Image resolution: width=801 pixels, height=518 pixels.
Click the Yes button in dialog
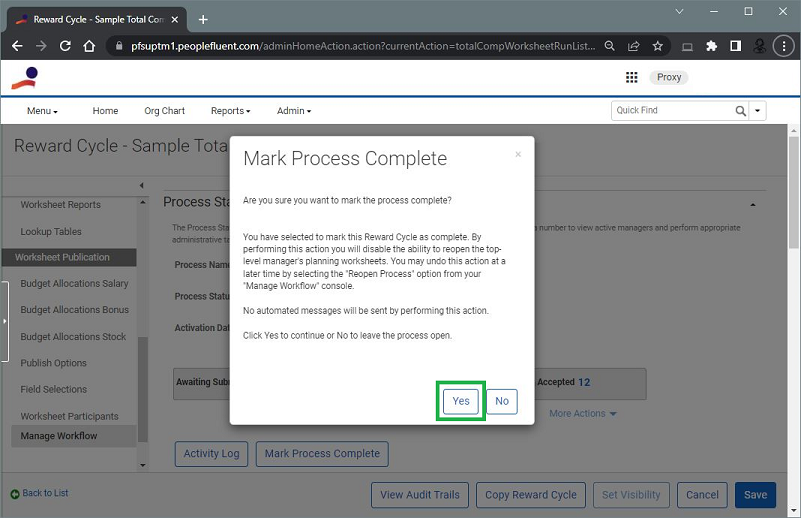(x=460, y=401)
